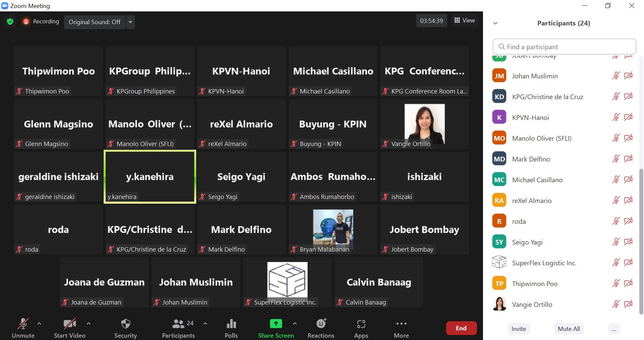This screenshot has width=644, height=340.
Task: Open the View layout menu
Action: point(465,21)
